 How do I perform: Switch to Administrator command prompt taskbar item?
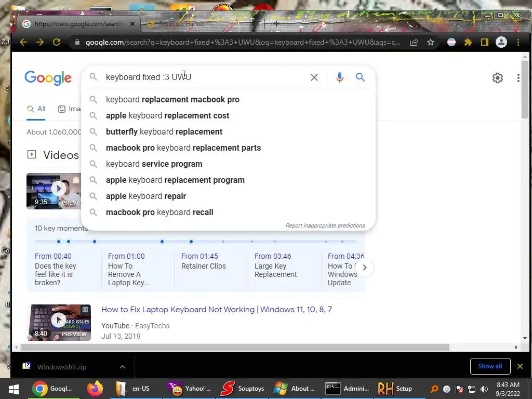[x=347, y=389]
